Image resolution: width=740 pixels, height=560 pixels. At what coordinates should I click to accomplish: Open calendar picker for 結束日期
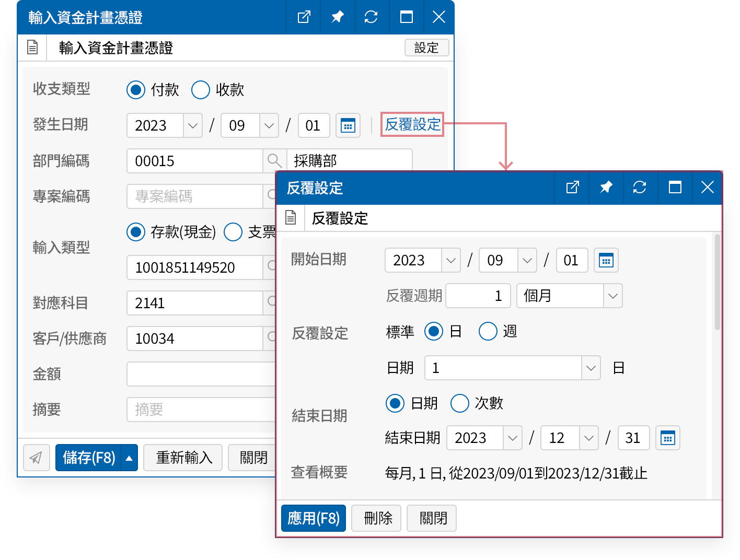click(667, 438)
